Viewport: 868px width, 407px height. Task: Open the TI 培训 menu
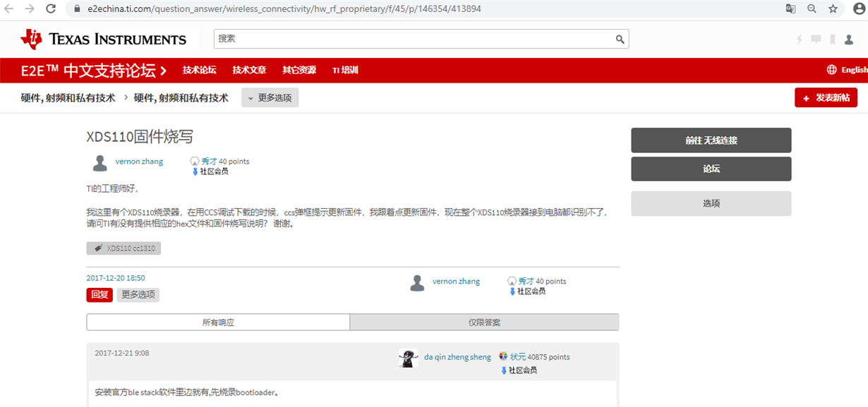point(345,70)
